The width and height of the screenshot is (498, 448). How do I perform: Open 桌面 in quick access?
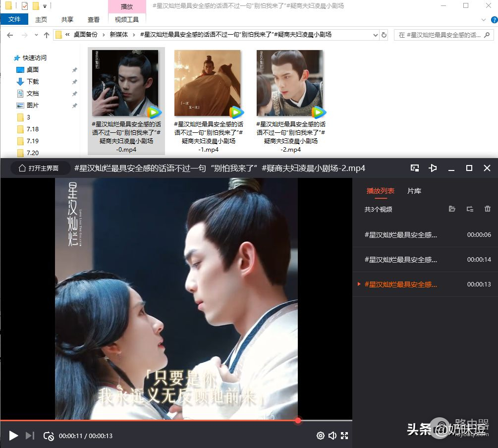(x=28, y=69)
